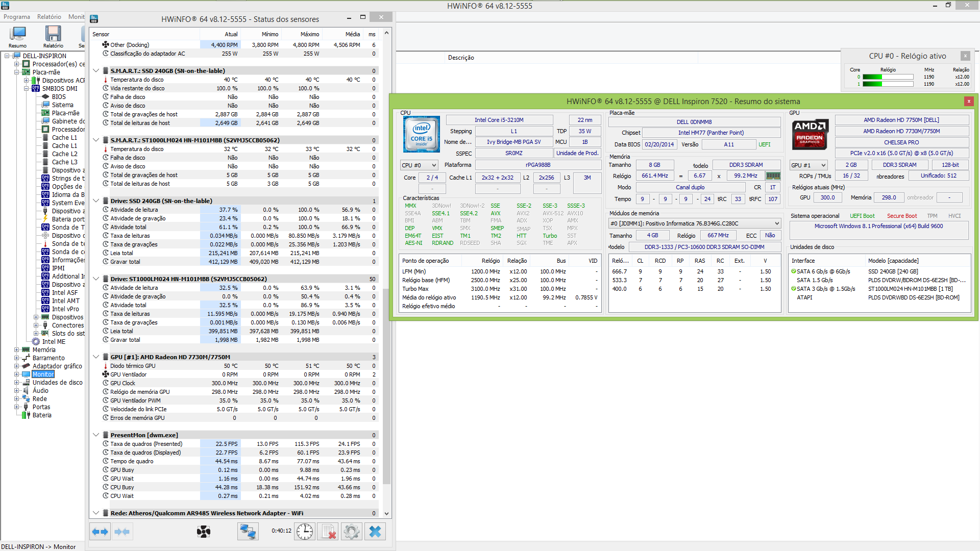Expand the Conectores tree node
The width and height of the screenshot is (980, 551).
(x=36, y=325)
